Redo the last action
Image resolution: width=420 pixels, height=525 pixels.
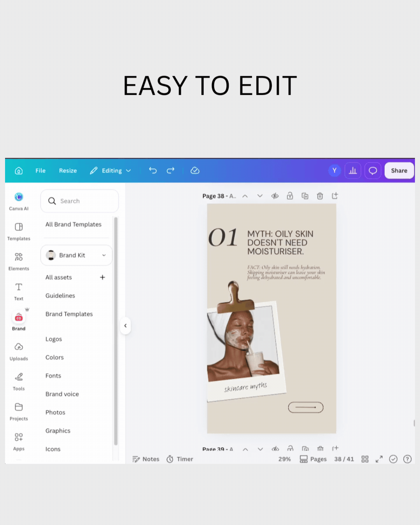170,170
